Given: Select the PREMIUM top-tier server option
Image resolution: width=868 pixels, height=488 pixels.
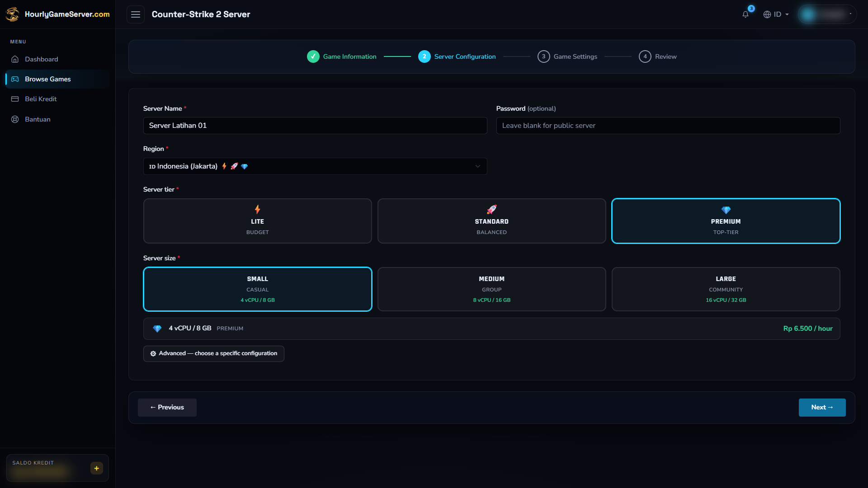Looking at the screenshot, I should click(726, 221).
